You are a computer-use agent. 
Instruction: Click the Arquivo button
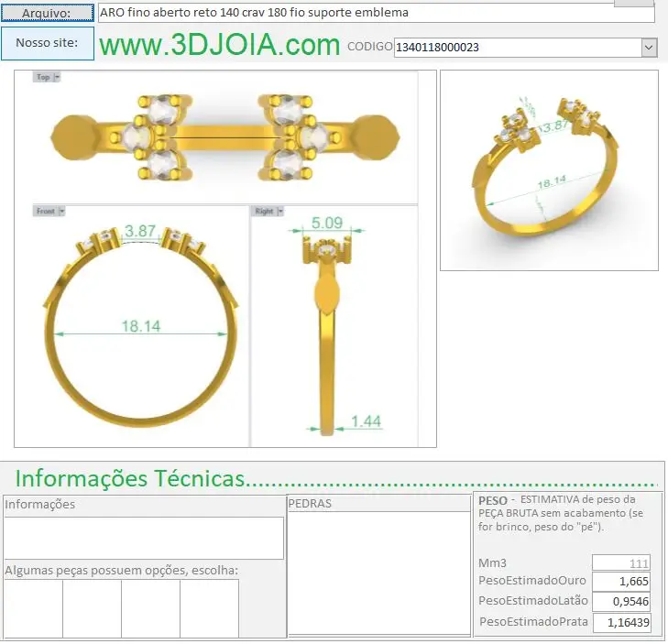(47, 13)
